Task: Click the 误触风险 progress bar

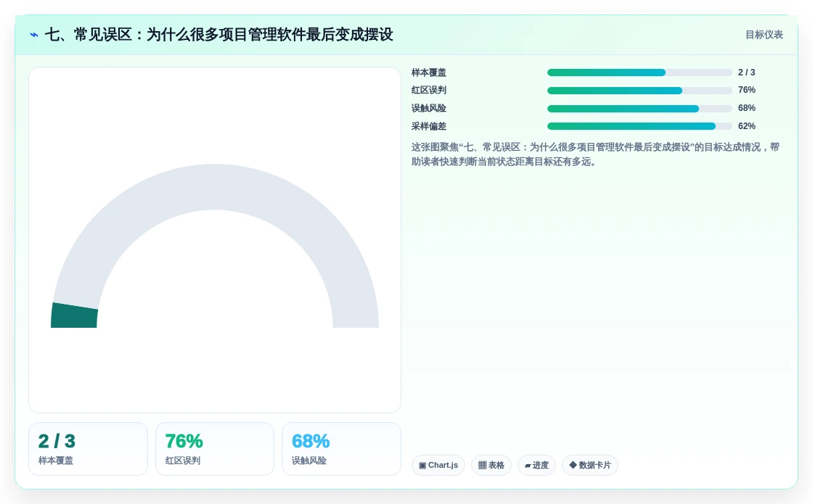Action: pos(640,109)
